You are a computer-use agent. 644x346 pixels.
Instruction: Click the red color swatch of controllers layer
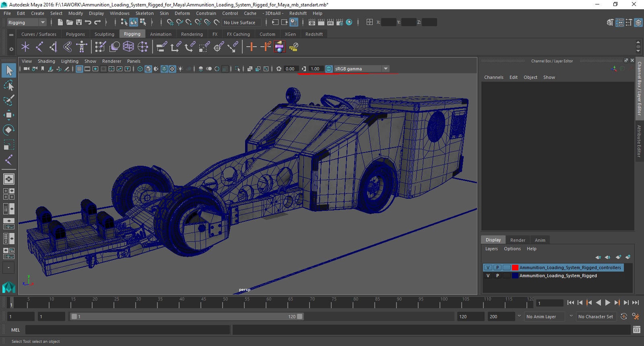click(515, 268)
